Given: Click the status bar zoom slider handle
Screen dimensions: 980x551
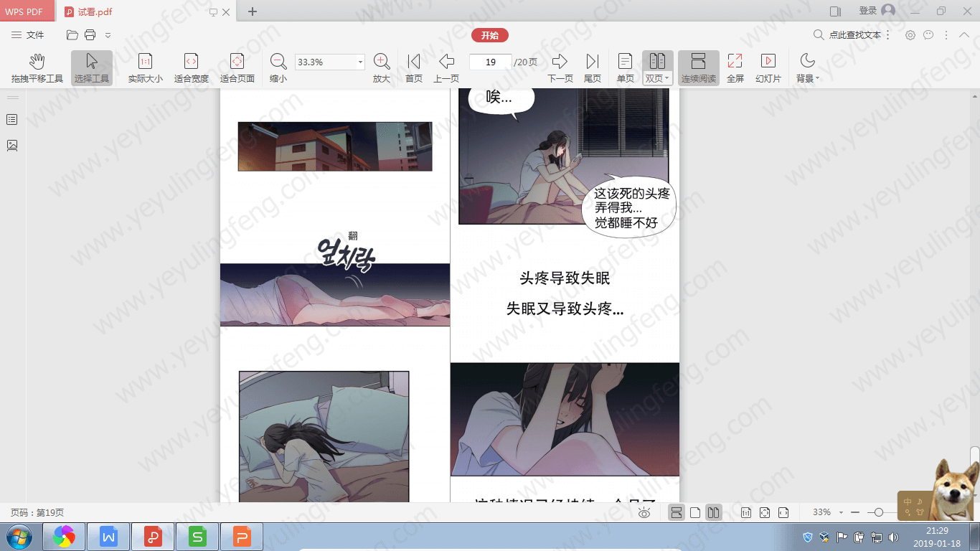Looking at the screenshot, I should click(878, 512).
